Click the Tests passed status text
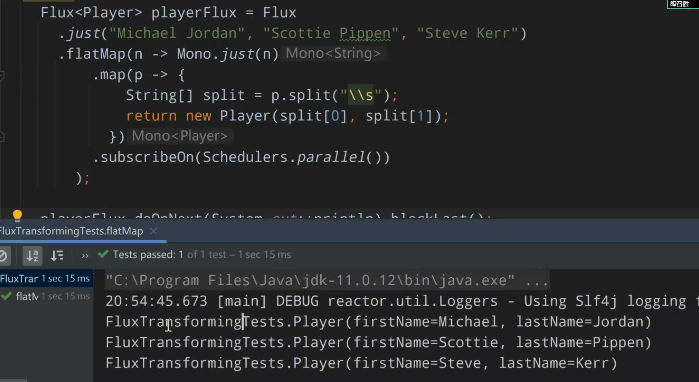This screenshot has height=382, width=699. (x=201, y=255)
